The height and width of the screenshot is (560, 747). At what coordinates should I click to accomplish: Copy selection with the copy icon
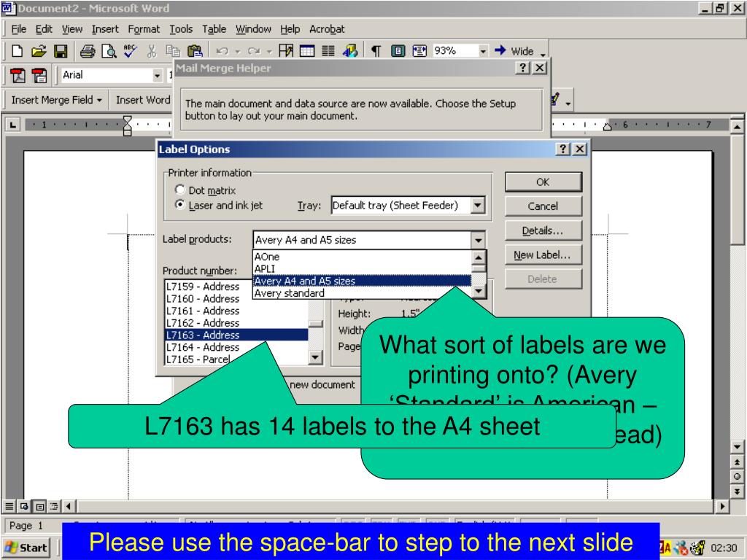tap(172, 51)
